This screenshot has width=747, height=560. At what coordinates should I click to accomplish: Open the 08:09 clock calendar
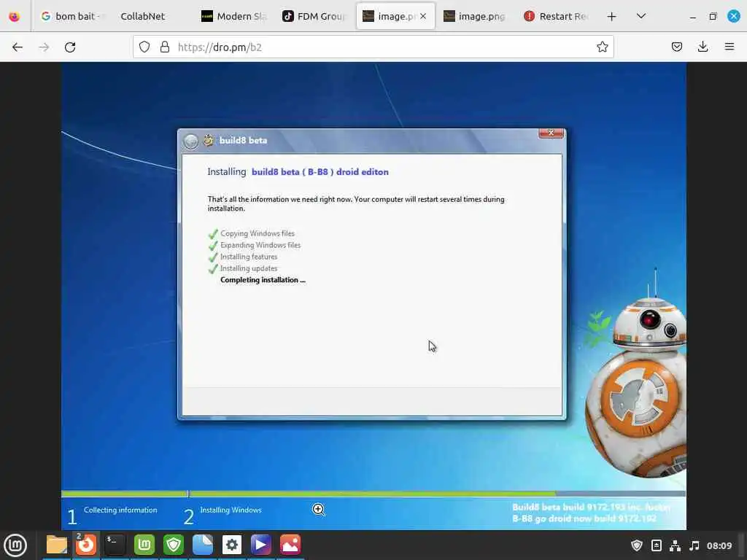[x=719, y=545]
